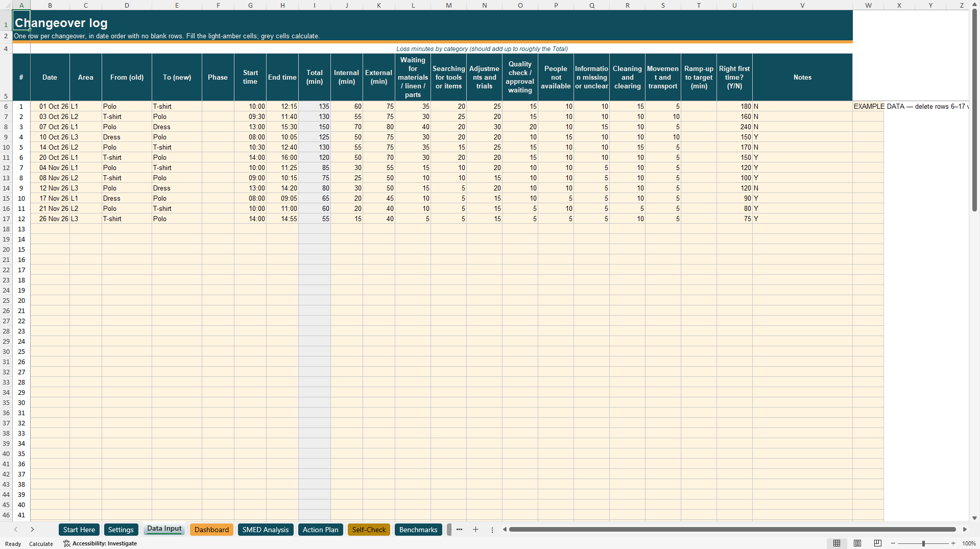The height and width of the screenshot is (549, 980).
Task: Switch to Normal view icon
Action: [x=836, y=543]
